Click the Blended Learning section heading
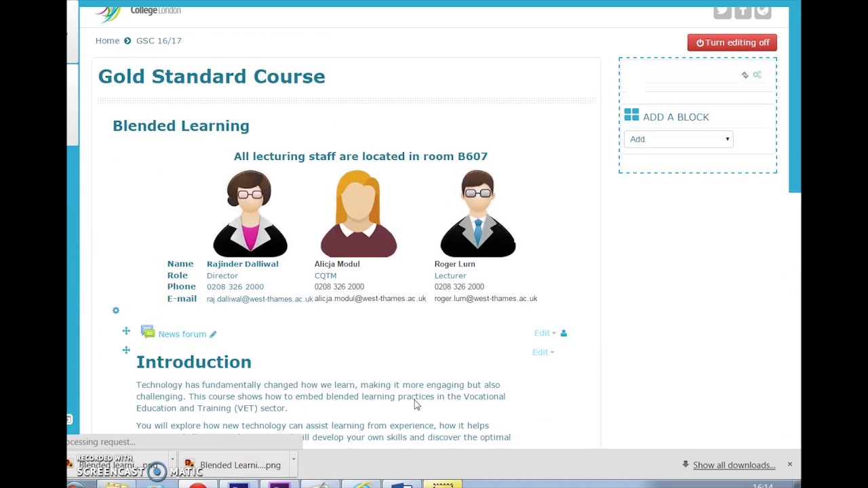The image size is (868, 488). tap(181, 125)
